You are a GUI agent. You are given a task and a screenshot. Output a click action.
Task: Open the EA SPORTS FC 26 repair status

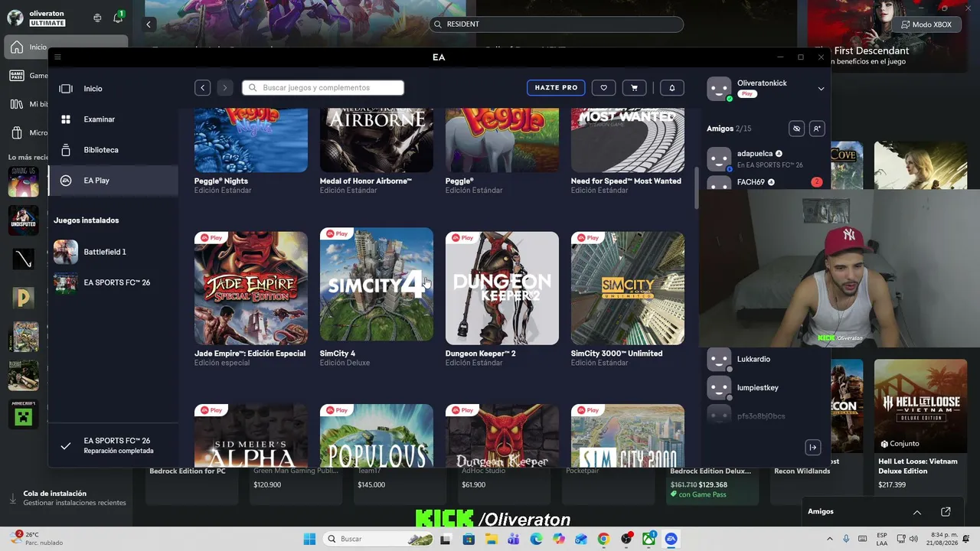[x=113, y=445]
